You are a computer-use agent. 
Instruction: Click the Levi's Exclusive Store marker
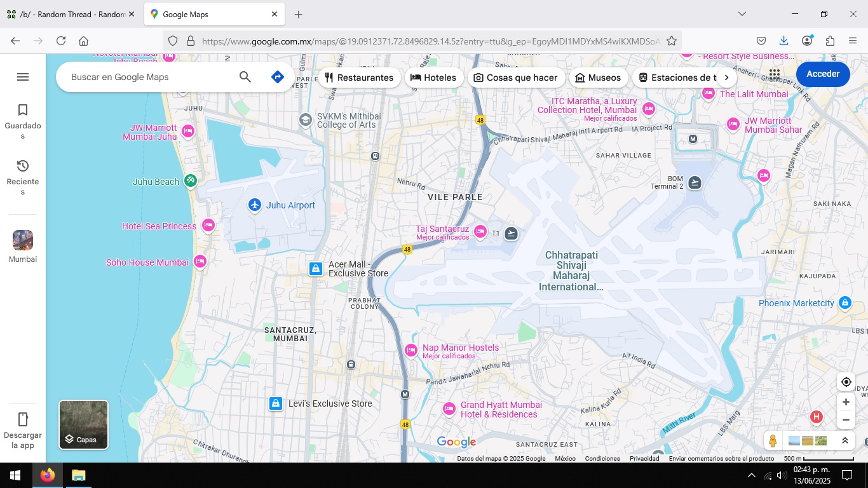tap(275, 403)
